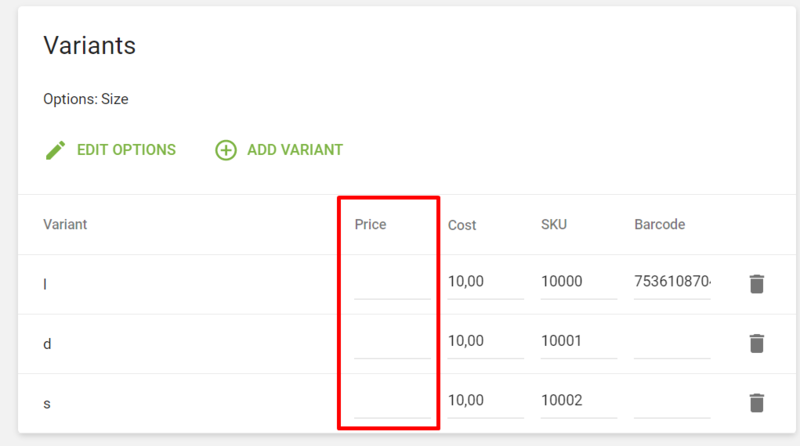Edit the Cost field for variant l
Viewport: 800px width, 446px height.
coord(485,283)
